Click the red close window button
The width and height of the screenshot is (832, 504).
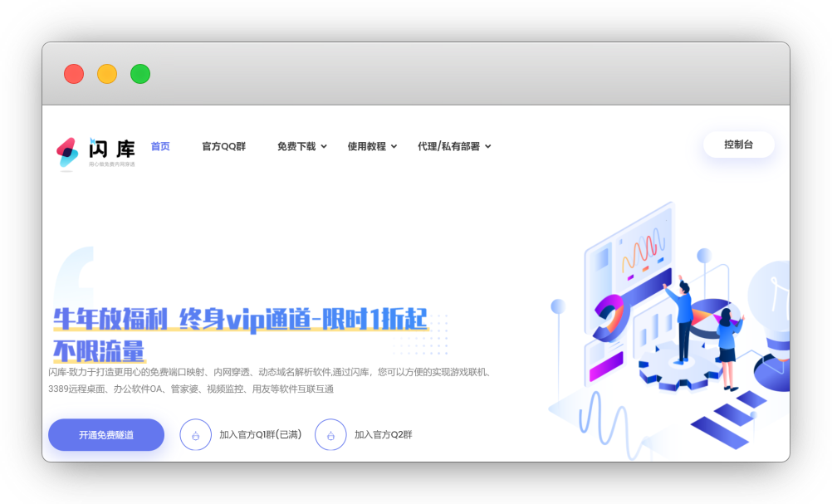pyautogui.click(x=74, y=74)
